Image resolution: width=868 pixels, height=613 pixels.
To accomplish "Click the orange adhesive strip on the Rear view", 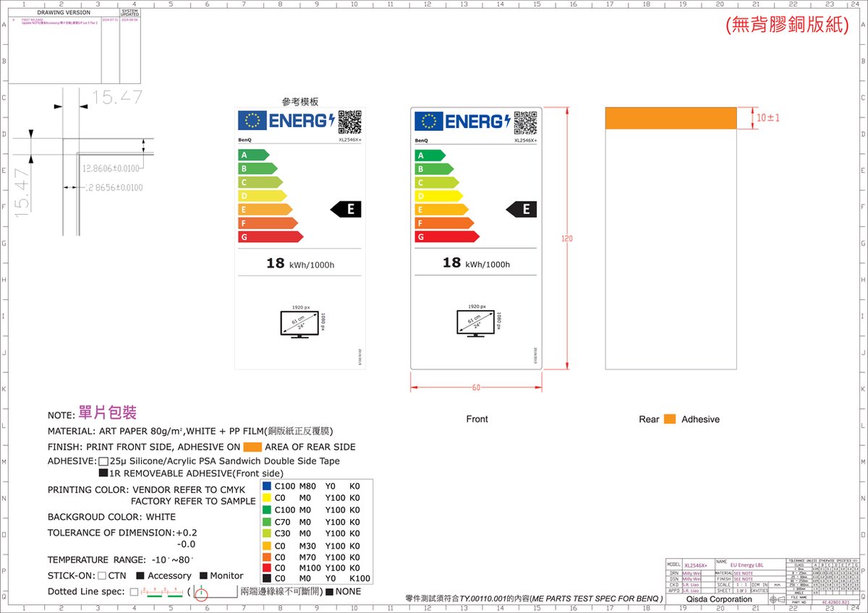I will [x=670, y=119].
